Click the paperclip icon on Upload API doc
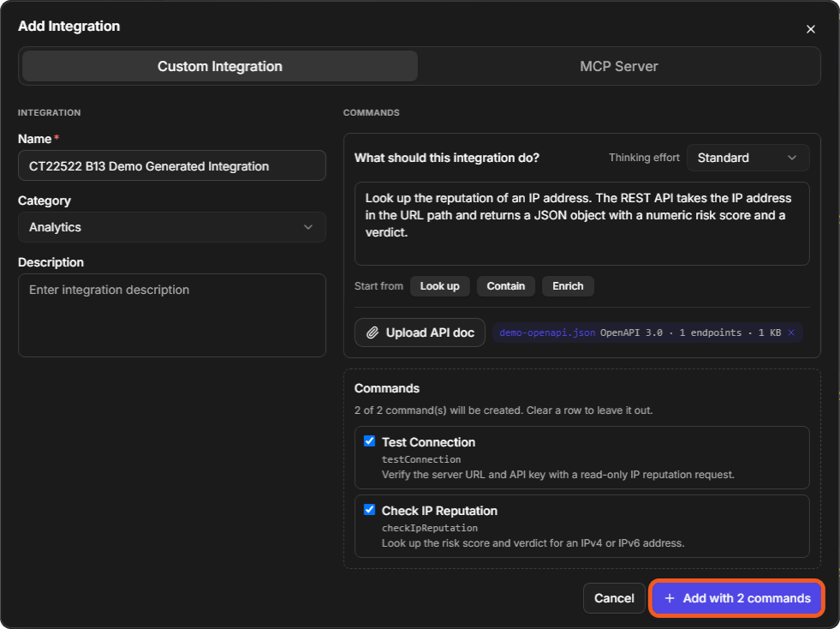The width and height of the screenshot is (840, 629). [372, 332]
